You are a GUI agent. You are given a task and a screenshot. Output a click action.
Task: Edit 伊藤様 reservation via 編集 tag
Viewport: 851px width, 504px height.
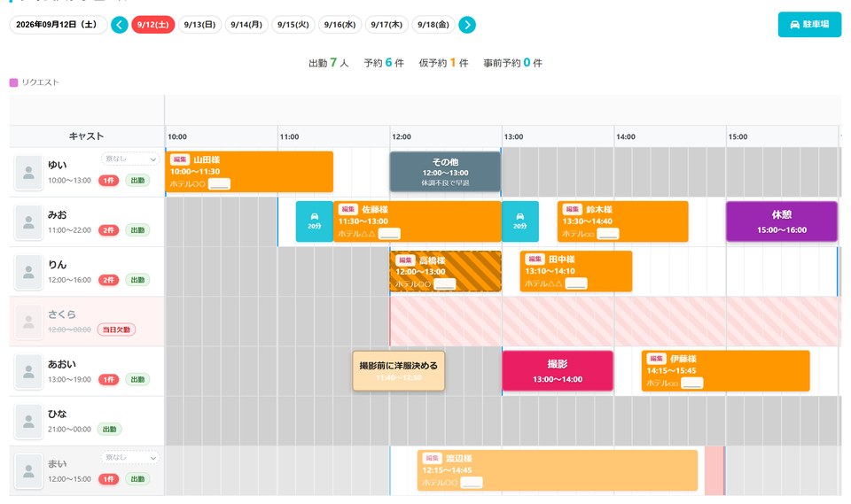click(656, 359)
